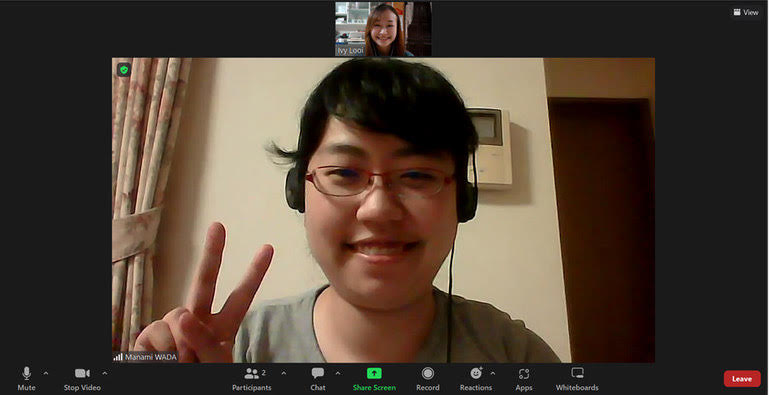Expand chat options arrow beside Chat
Screen dimensions: 769x395
point(337,373)
